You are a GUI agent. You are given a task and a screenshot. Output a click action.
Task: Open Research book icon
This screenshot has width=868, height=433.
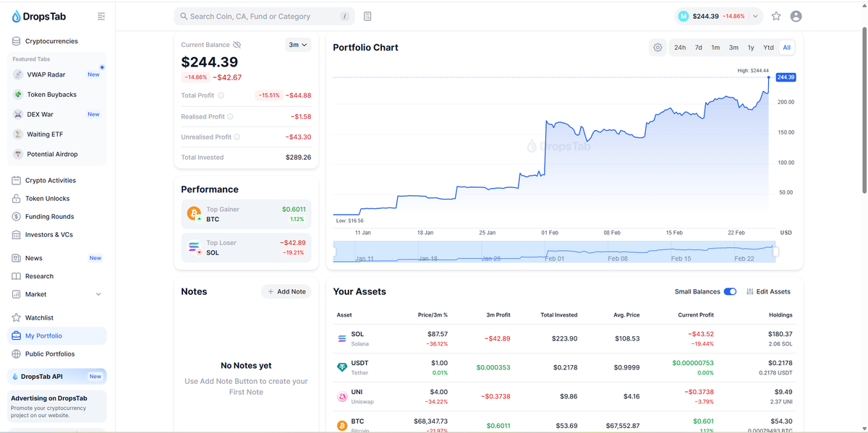tap(16, 276)
